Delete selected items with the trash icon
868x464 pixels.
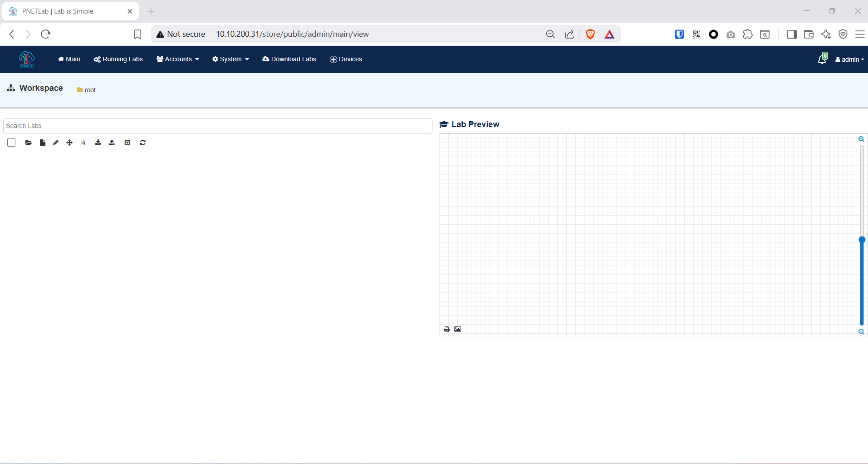tap(83, 143)
